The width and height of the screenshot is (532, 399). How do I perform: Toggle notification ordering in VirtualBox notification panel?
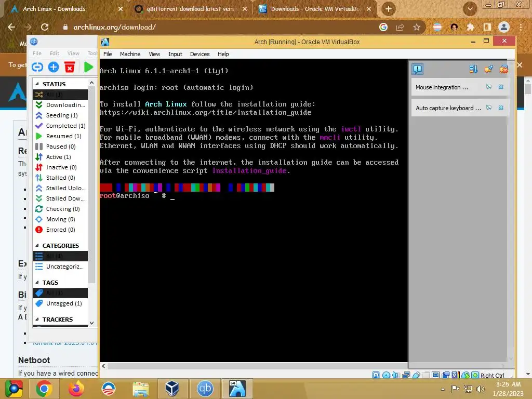473,69
